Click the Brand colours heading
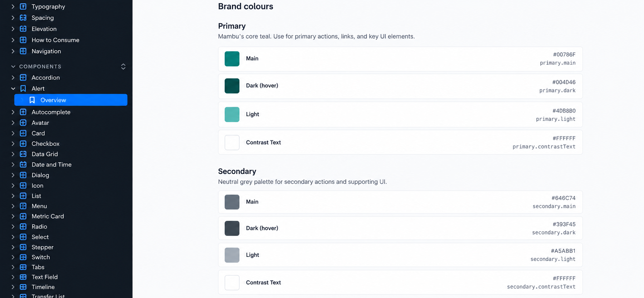Image resolution: width=644 pixels, height=298 pixels. [246, 6]
